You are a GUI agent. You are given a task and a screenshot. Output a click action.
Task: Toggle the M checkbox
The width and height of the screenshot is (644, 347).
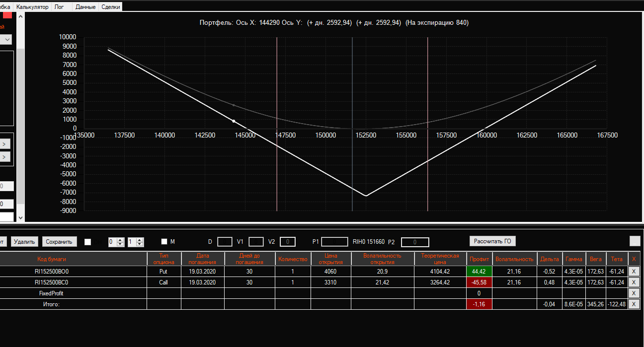pos(164,241)
